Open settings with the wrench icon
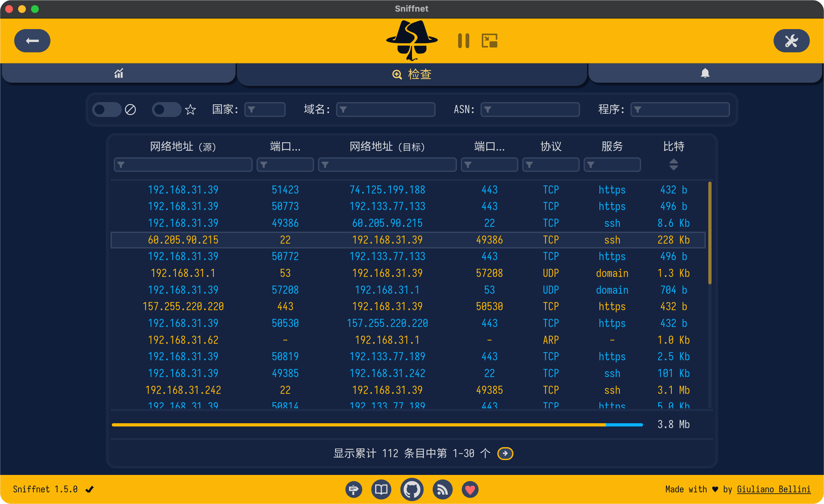Viewport: 824px width, 504px height. coord(791,41)
